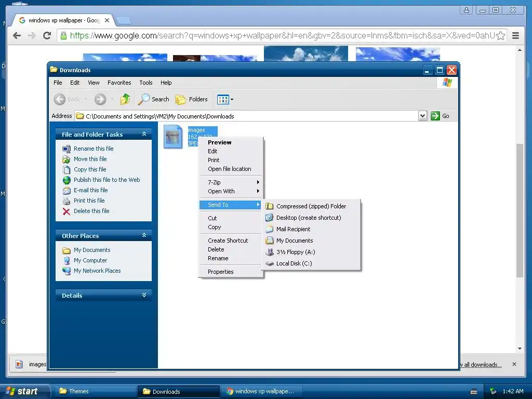The width and height of the screenshot is (532, 399).
Task: Click the Chrome URL address bar
Action: pyautogui.click(x=282, y=36)
